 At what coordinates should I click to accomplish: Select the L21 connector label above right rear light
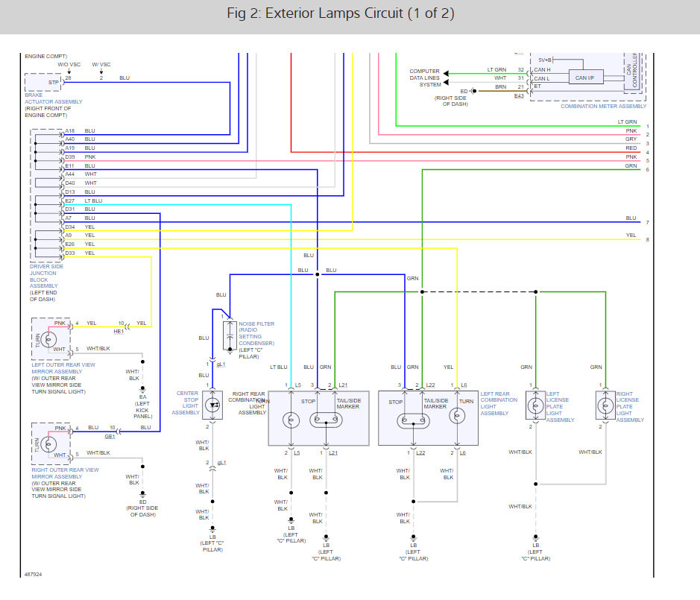[x=343, y=385]
